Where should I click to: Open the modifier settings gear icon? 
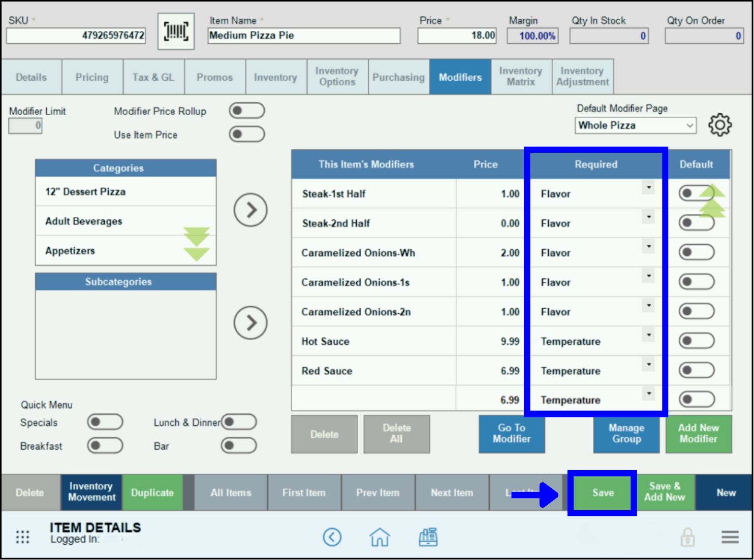coord(720,125)
